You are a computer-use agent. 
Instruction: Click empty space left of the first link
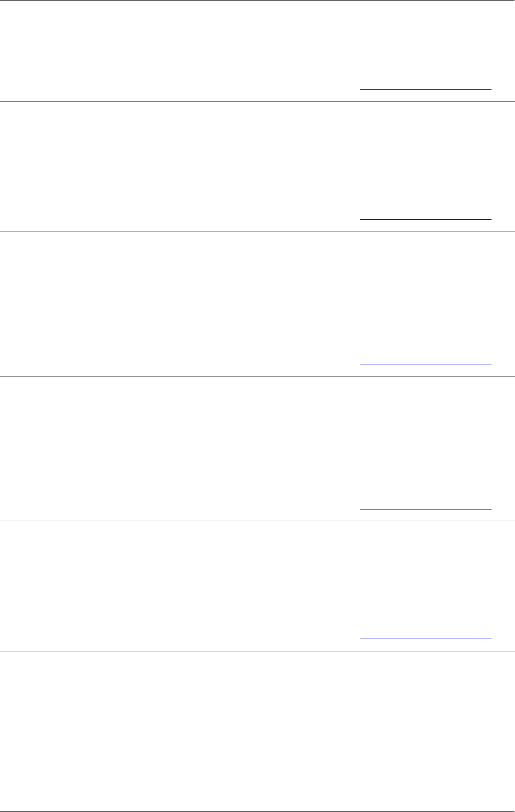[x=180, y=89]
